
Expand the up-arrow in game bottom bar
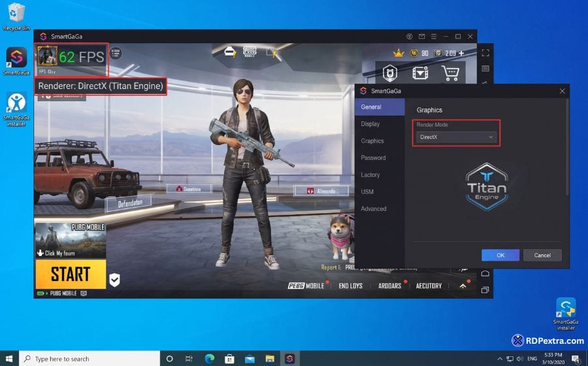pyautogui.click(x=463, y=286)
